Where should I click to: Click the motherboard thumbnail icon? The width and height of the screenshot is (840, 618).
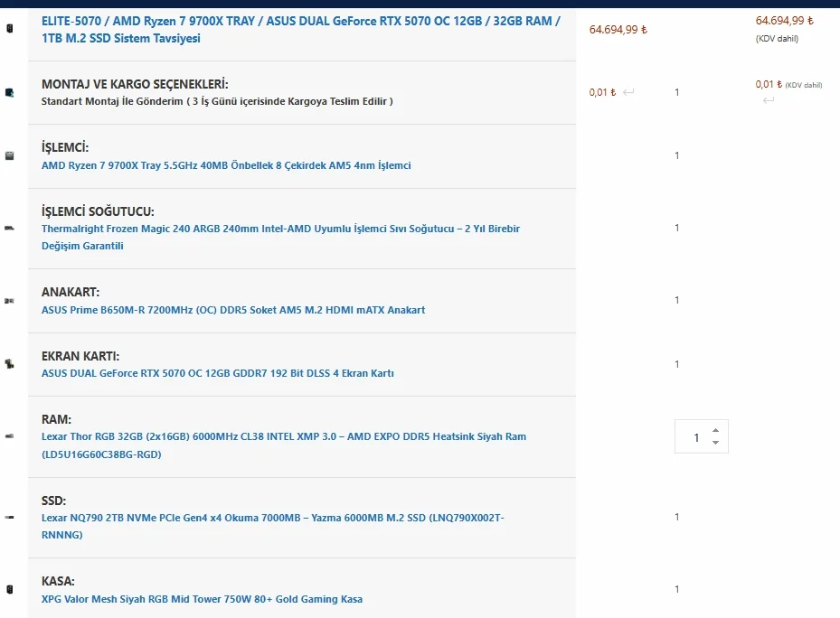[10, 301]
